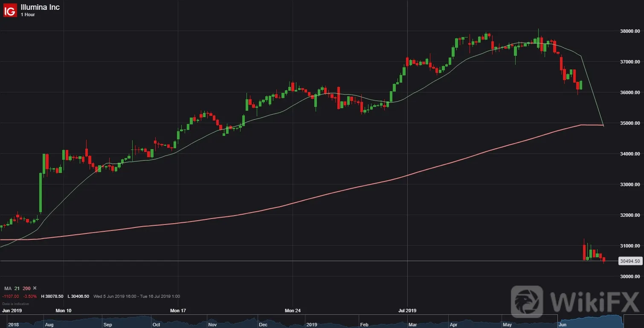Click the 30000.00 price axis label
Image resolution: width=644 pixels, height=328 pixels.
tap(629, 276)
